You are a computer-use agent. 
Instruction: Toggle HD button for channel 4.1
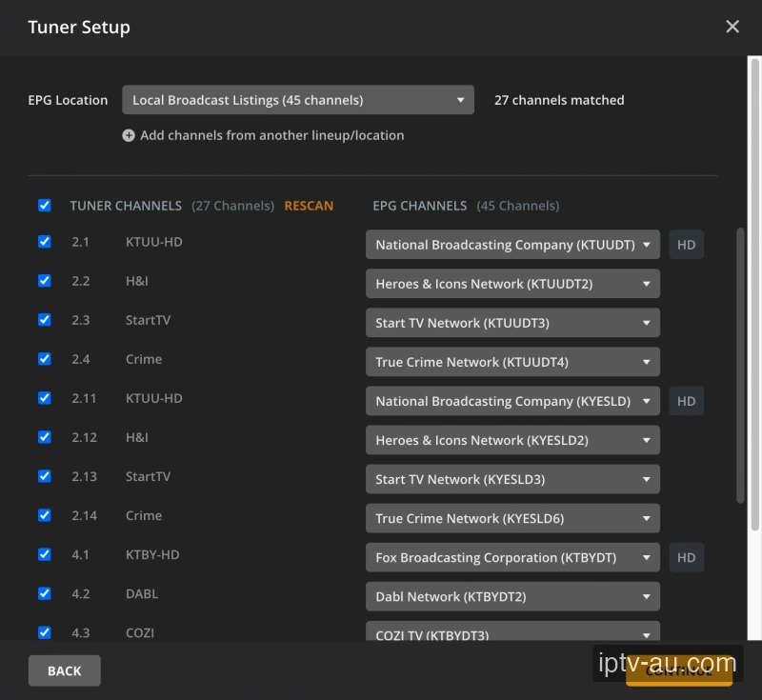pos(686,557)
